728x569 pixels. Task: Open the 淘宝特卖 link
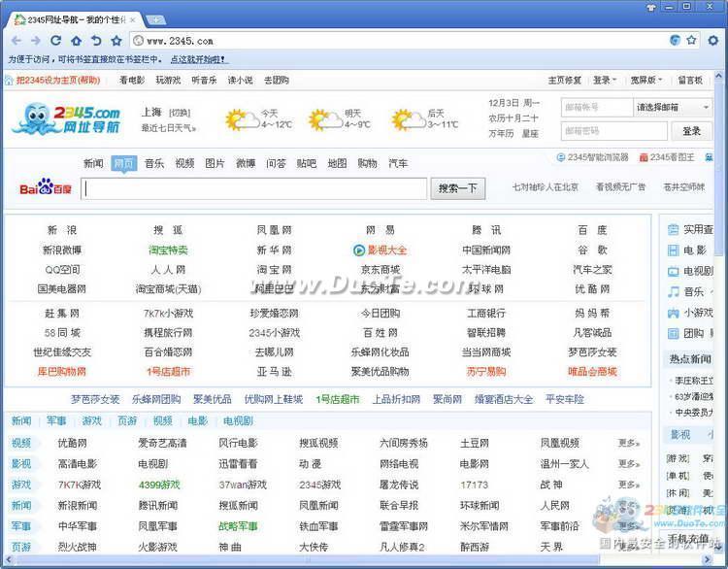168,250
